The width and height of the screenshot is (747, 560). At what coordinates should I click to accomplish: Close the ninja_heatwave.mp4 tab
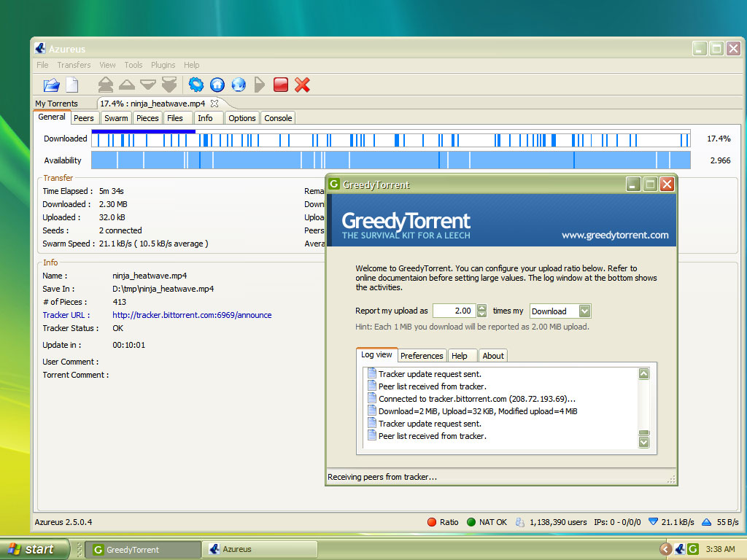click(214, 104)
